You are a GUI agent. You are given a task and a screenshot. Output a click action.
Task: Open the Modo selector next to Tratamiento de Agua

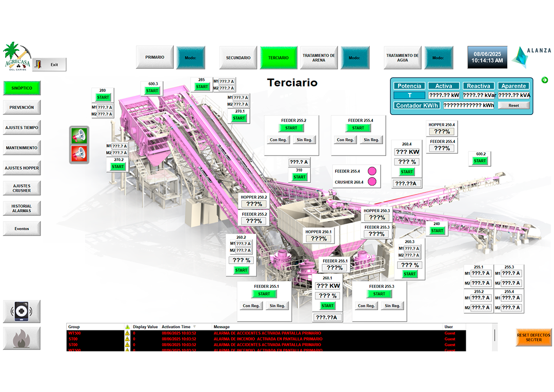pos(438,57)
